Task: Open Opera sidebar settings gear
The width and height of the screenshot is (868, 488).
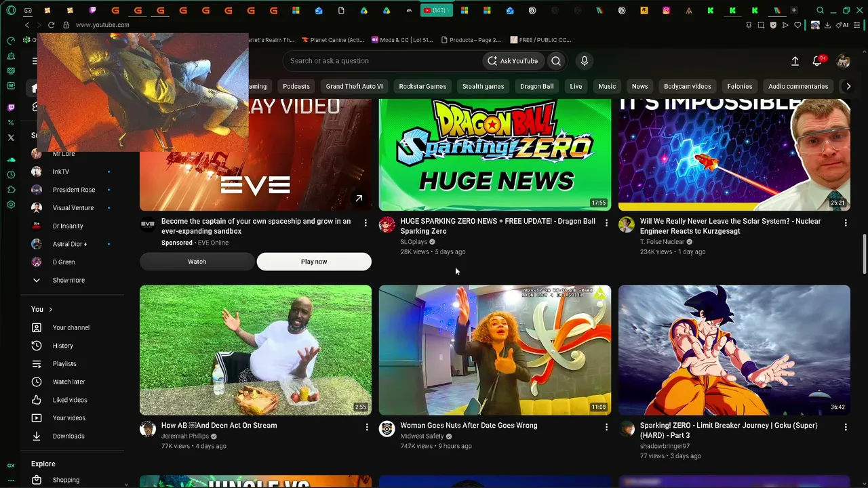Action: (11, 205)
